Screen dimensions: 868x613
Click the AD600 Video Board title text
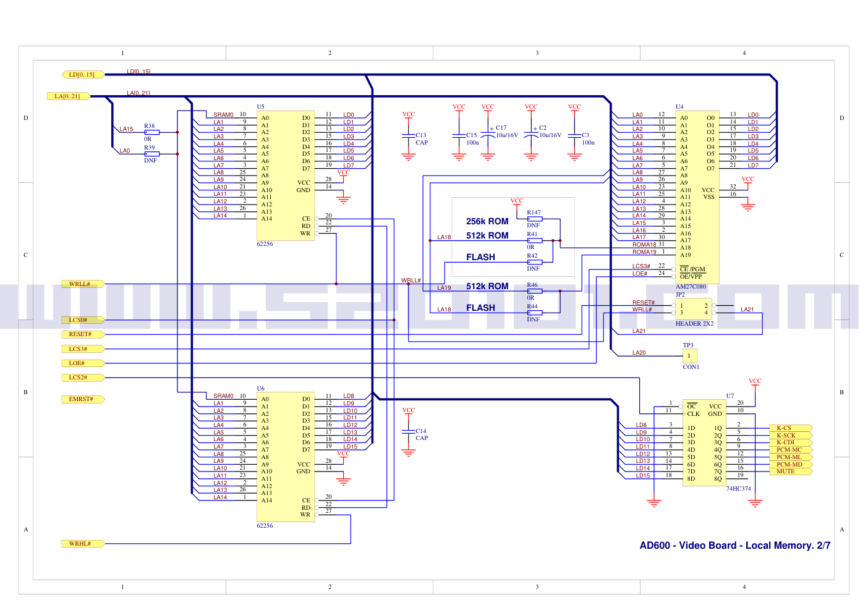pos(735,546)
